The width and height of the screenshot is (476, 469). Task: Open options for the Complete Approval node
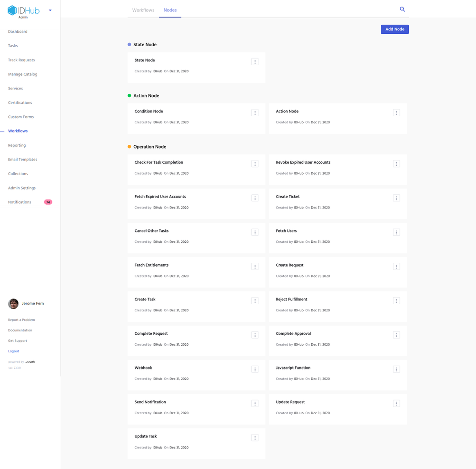[x=396, y=335]
